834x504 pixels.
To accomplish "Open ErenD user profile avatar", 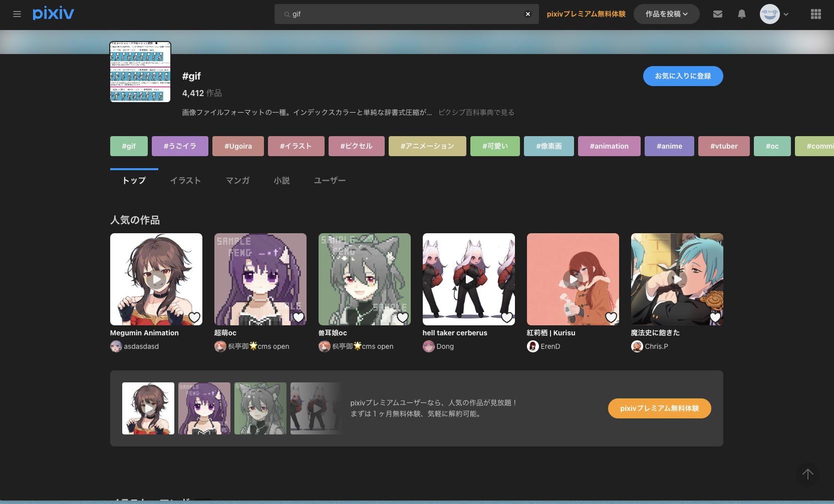I will coord(533,346).
